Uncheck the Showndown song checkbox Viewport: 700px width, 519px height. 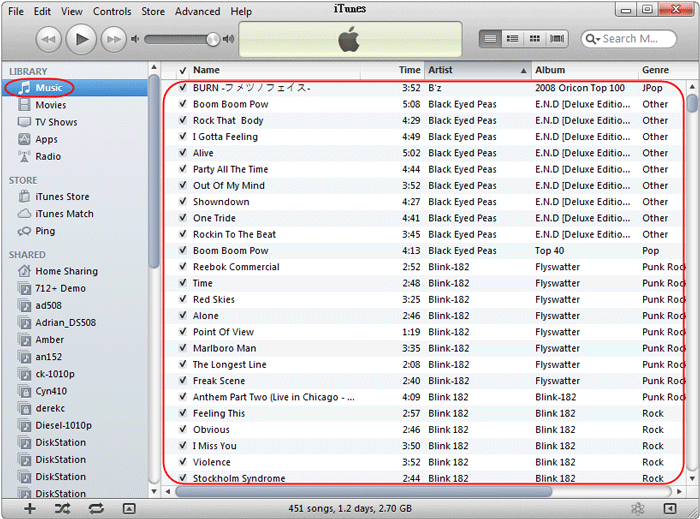point(183,201)
